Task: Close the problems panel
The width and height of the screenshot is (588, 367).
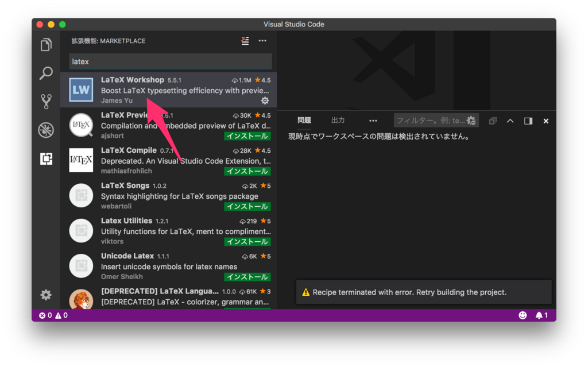Action: (x=546, y=121)
